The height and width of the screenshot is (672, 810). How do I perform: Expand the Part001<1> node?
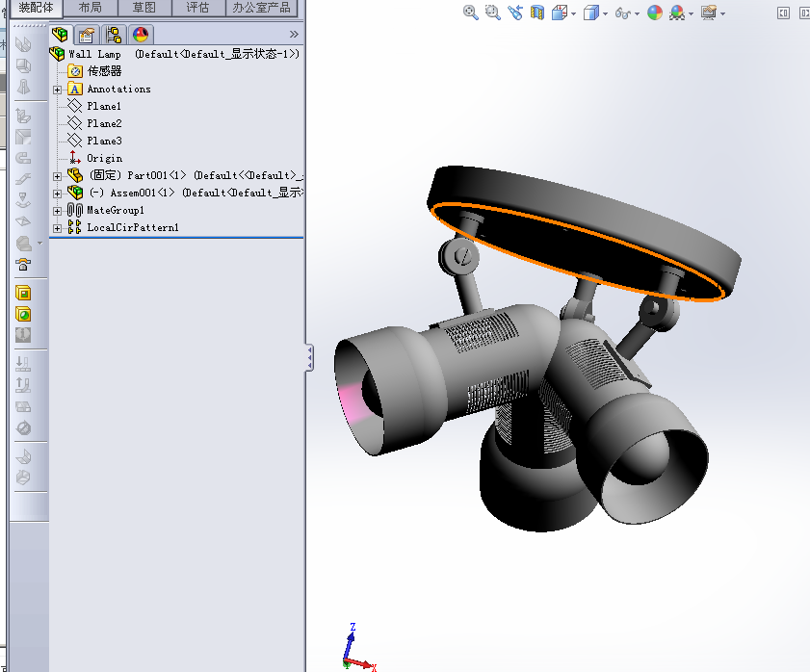tap(58, 176)
